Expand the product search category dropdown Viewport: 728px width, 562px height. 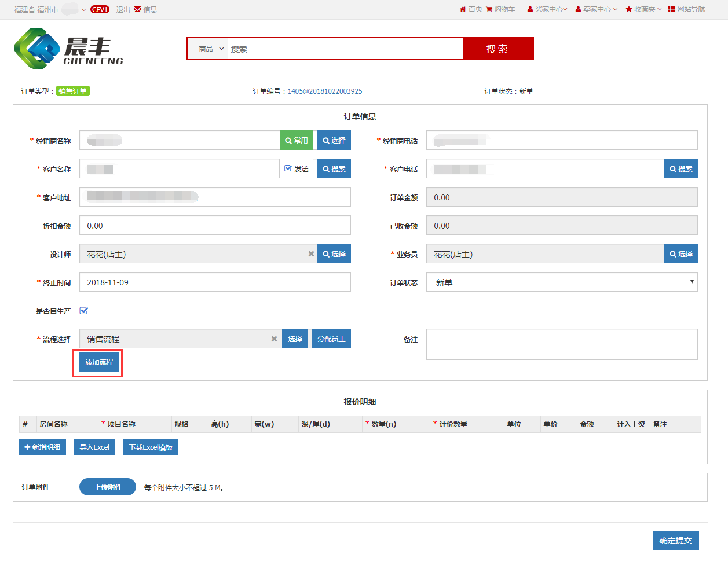[x=211, y=49]
